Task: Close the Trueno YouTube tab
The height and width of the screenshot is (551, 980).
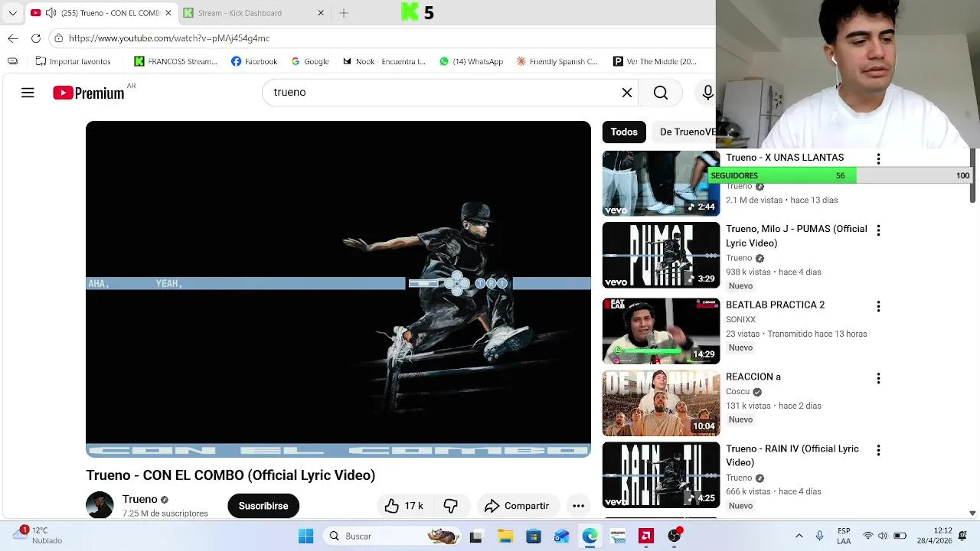Action: click(168, 13)
